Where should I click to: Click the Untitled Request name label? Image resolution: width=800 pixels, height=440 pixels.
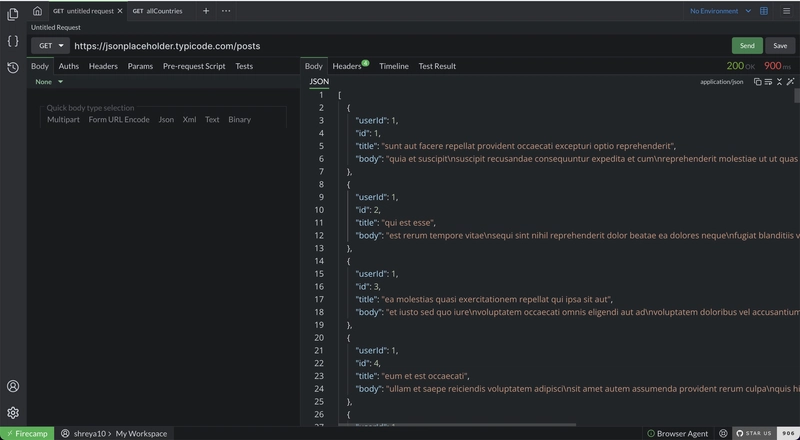pyautogui.click(x=56, y=28)
